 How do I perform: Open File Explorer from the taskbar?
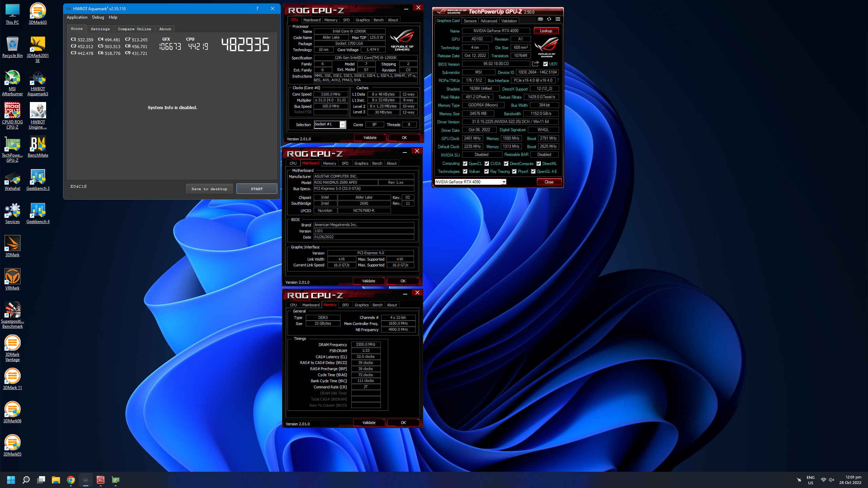click(x=56, y=480)
